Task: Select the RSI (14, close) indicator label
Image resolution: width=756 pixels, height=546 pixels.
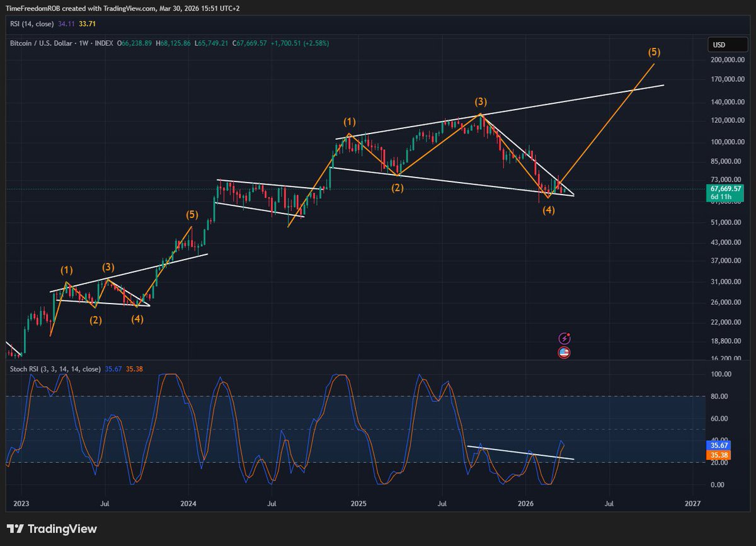Action: (x=31, y=23)
